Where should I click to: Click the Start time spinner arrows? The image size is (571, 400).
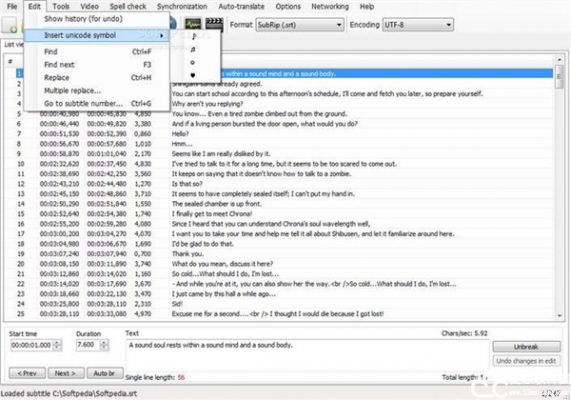(x=57, y=345)
